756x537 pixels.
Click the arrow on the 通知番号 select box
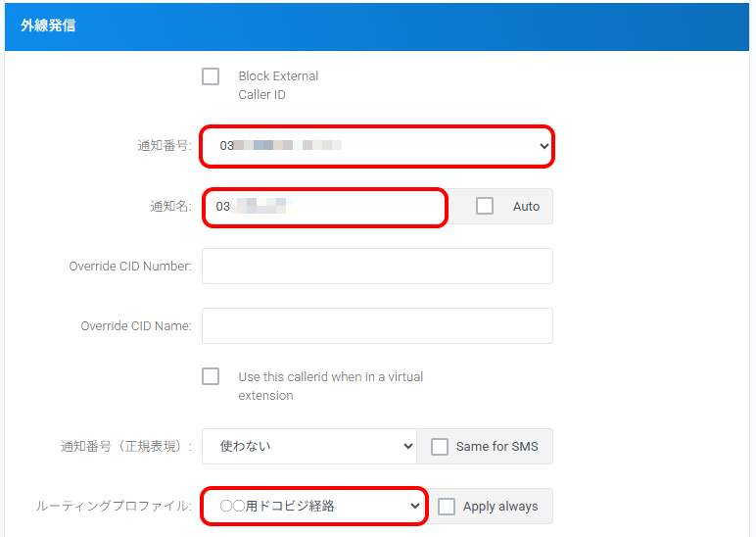pos(544,146)
